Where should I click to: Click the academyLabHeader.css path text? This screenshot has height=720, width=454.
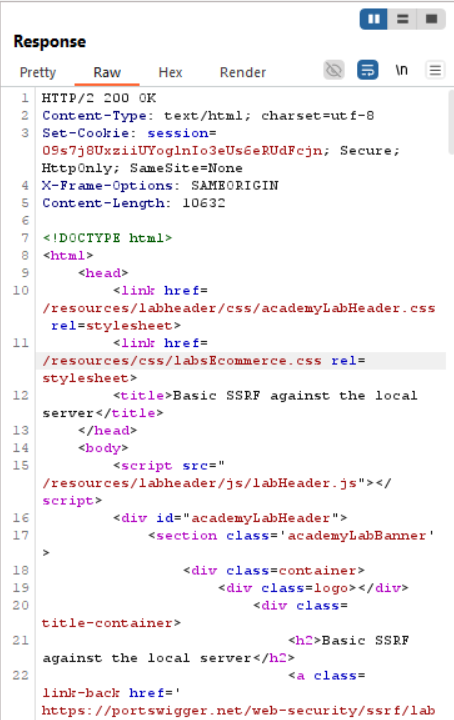coord(239,308)
